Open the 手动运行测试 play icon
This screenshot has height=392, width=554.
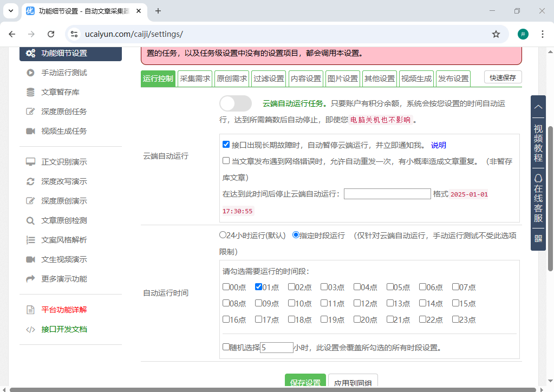(31, 73)
